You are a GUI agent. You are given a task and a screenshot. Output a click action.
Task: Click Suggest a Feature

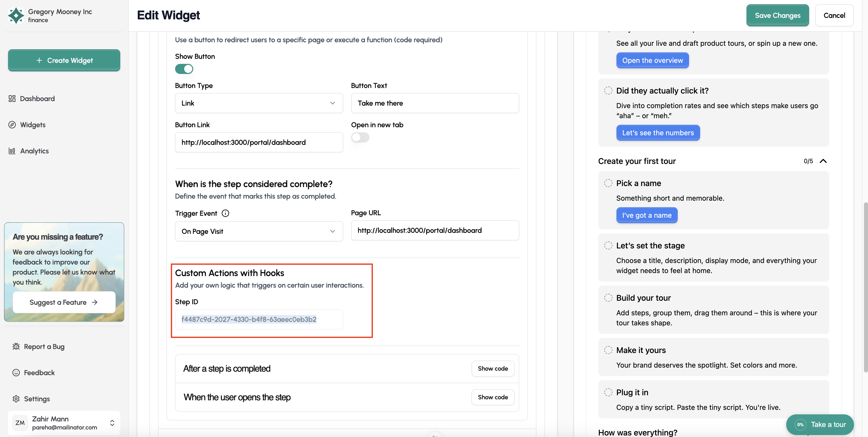tap(64, 302)
